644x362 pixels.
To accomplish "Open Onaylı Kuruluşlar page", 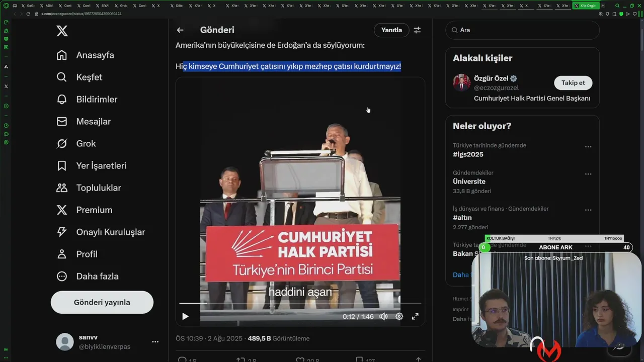I will [x=101, y=232].
